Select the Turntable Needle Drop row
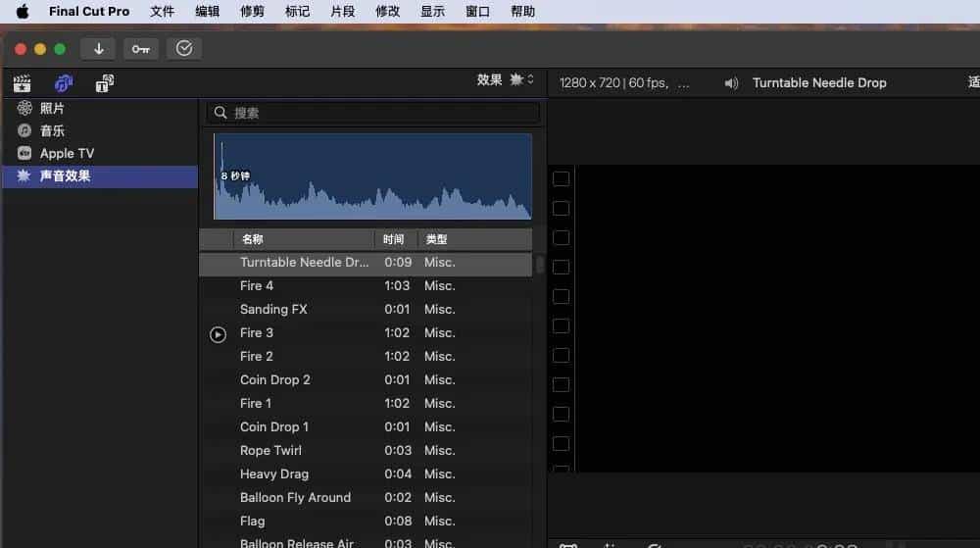The image size is (980, 548). 366,263
